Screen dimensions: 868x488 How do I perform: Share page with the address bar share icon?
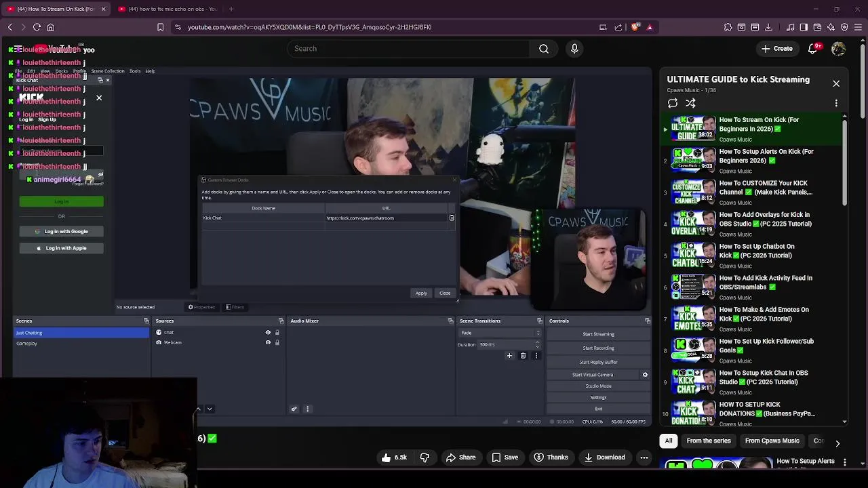click(x=618, y=27)
